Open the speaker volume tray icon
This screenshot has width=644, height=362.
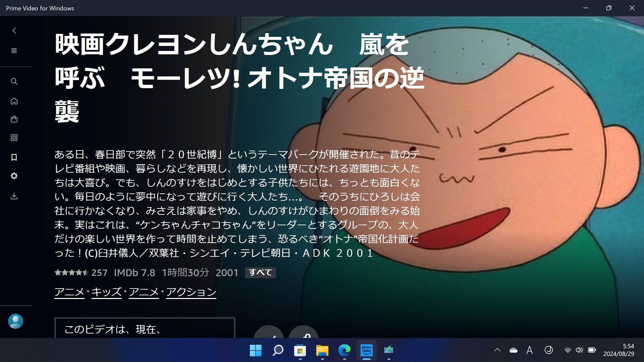coord(579,350)
